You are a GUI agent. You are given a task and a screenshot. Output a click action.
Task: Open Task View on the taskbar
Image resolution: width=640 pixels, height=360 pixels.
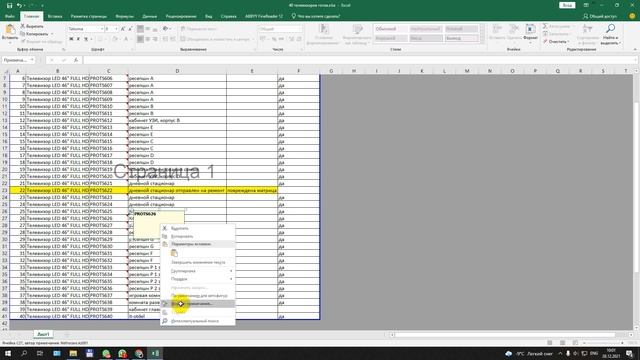[40, 353]
